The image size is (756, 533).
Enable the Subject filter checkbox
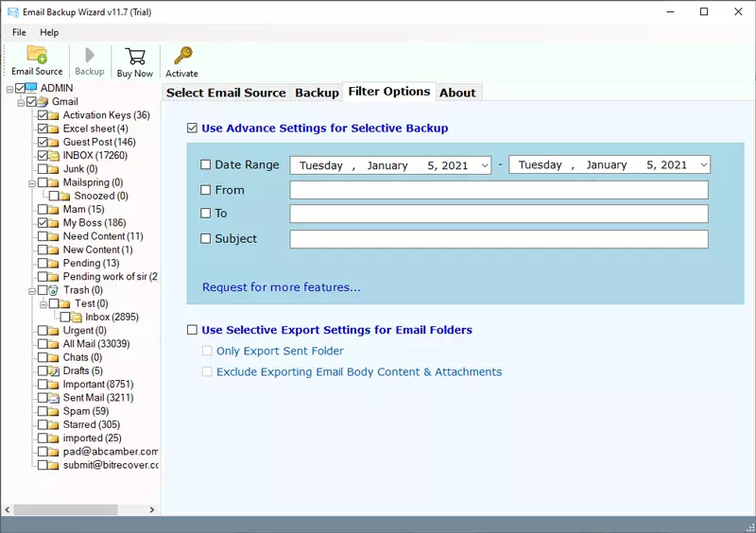pos(205,239)
